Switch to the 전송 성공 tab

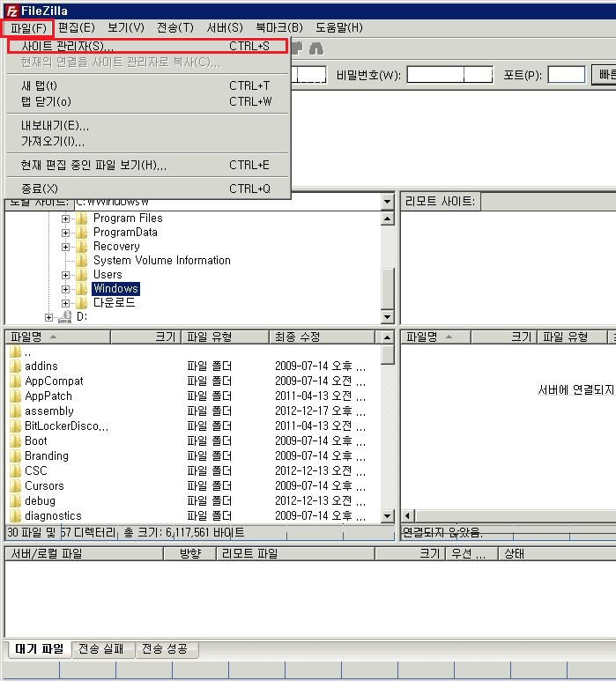[x=167, y=649]
